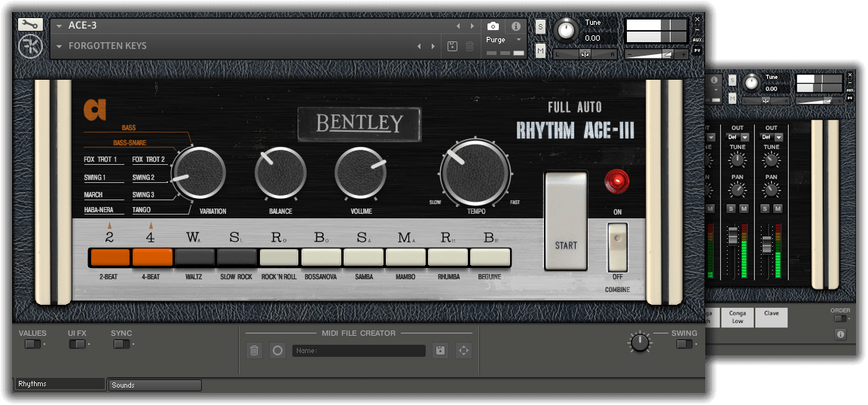This screenshot has width=868, height=405.
Task: Solo the instrument with the header S button
Action: pyautogui.click(x=540, y=26)
